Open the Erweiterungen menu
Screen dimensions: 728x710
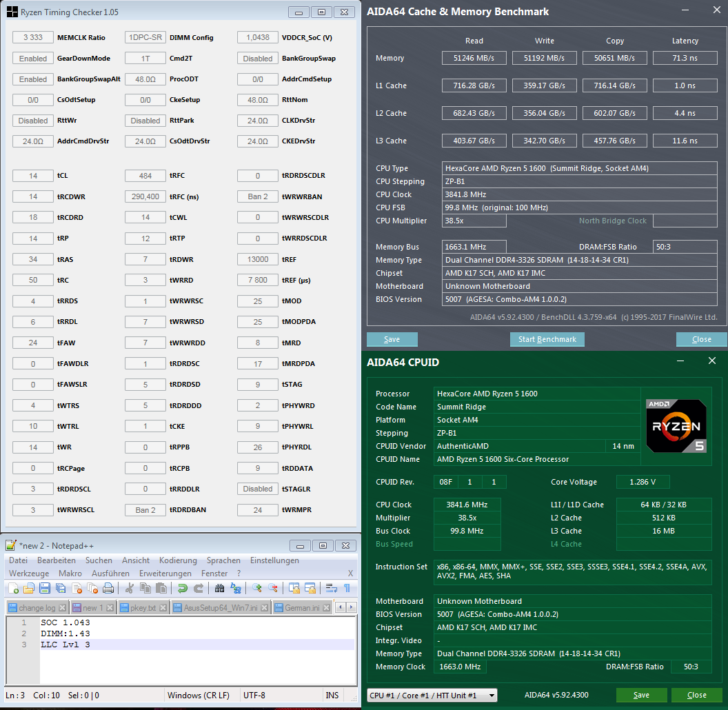165,574
